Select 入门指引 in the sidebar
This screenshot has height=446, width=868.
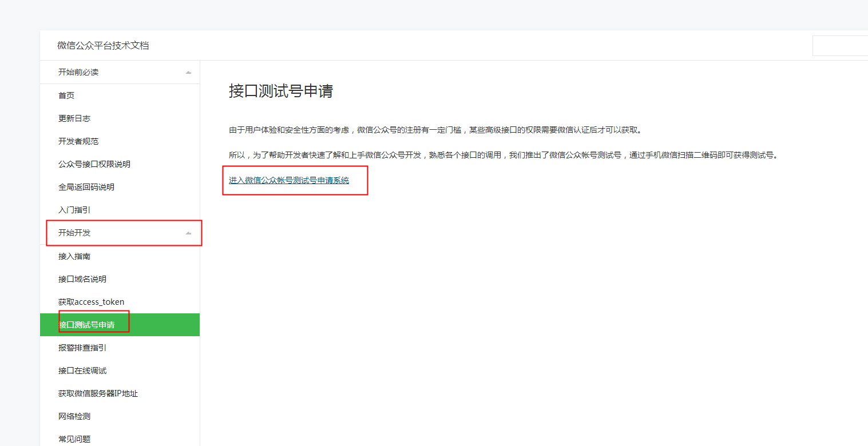pos(74,210)
